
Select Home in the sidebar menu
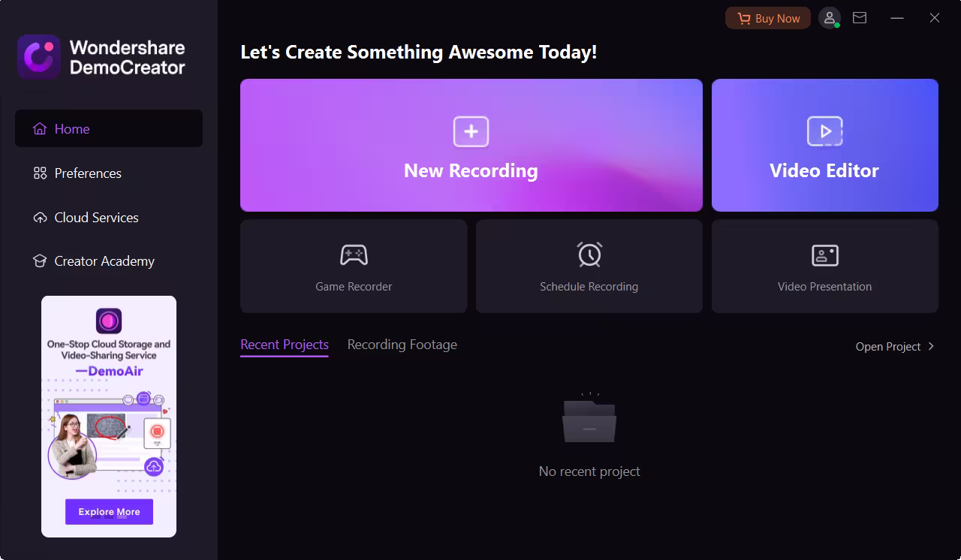(x=109, y=128)
